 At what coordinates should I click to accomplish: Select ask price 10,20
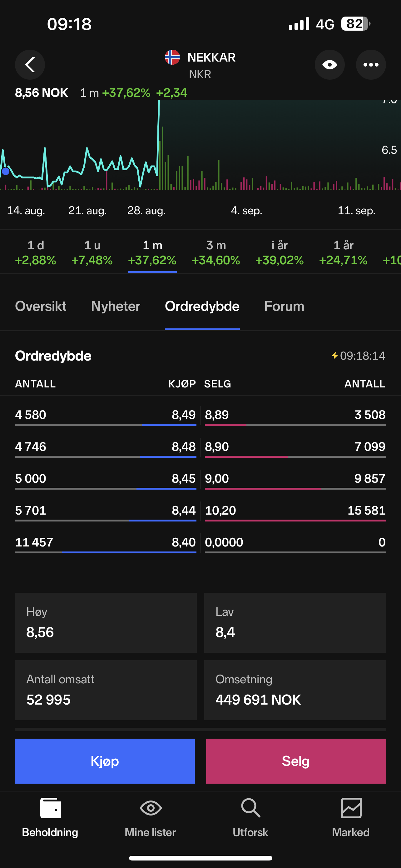pyautogui.click(x=220, y=511)
